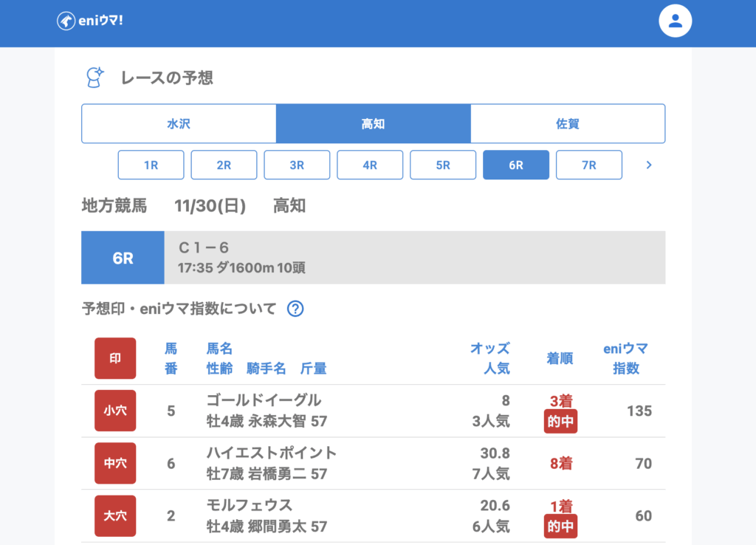Choose the 3R race button
The width and height of the screenshot is (756, 545).
click(x=297, y=165)
